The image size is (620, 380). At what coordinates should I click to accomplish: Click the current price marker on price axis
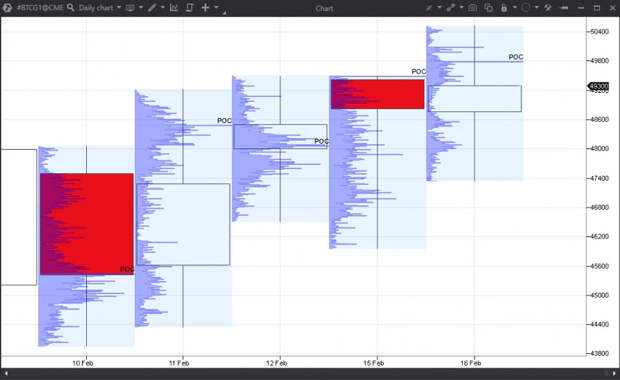pos(599,86)
